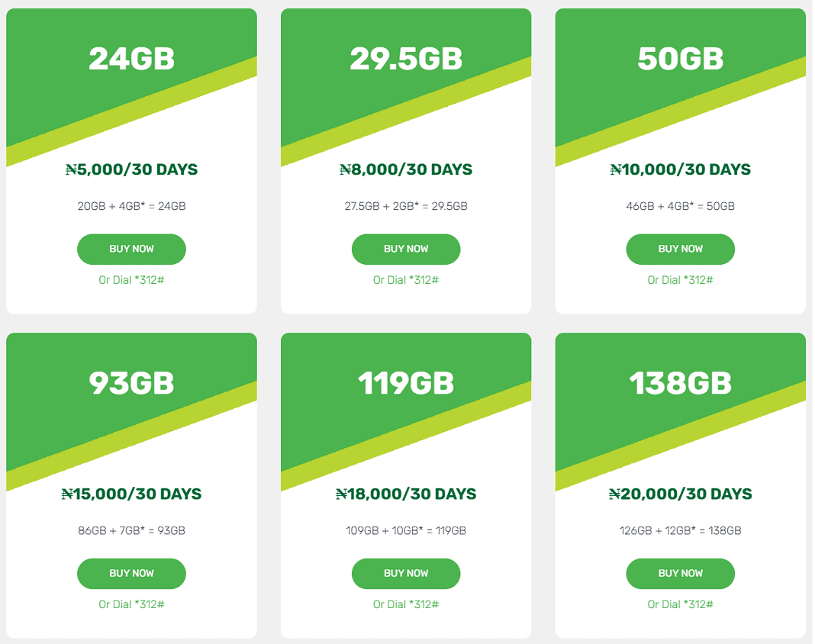Viewport: 815px width, 644px height.
Task: Click Buy Now for the 50GB plan
Action: tap(680, 249)
